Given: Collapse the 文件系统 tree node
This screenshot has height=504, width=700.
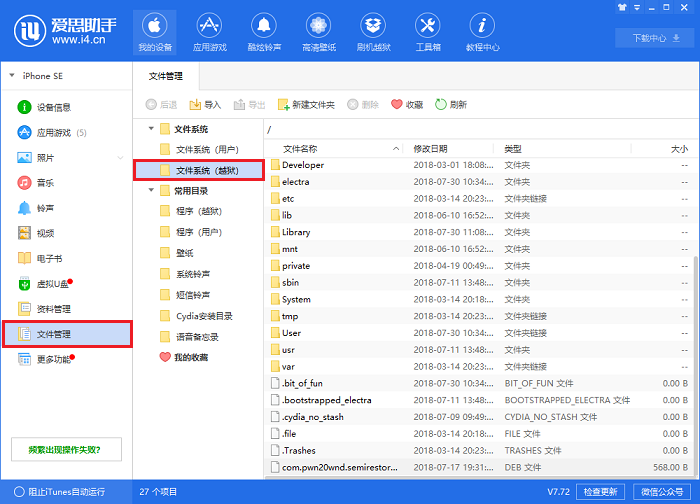Looking at the screenshot, I should coord(151,129).
